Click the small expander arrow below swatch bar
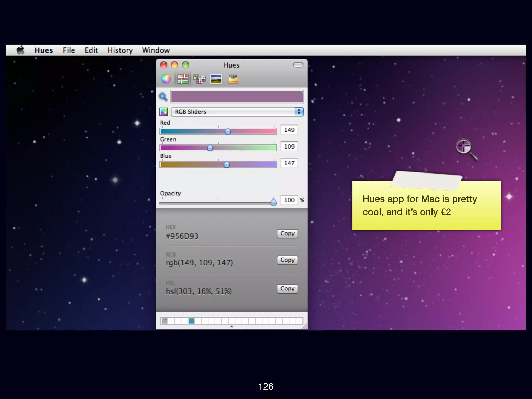The image size is (532, 399). click(x=232, y=327)
